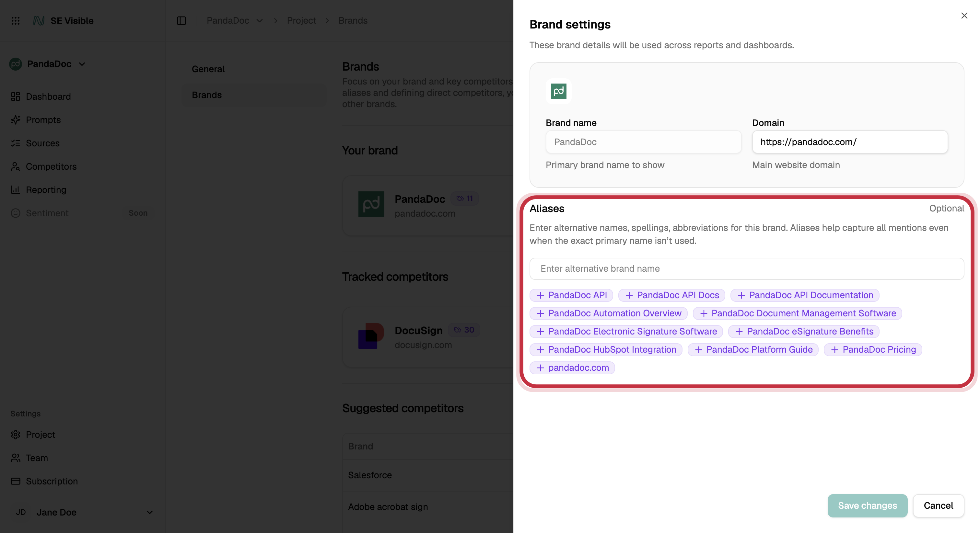Open Project settings
The image size is (980, 533).
point(40,435)
